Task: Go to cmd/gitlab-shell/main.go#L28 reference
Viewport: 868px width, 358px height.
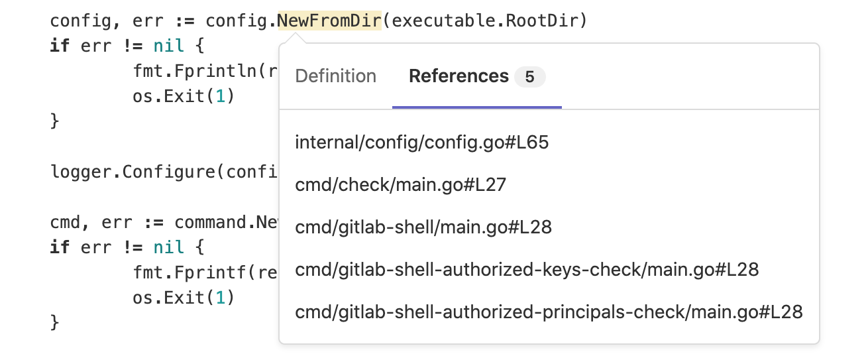Action: [x=423, y=227]
